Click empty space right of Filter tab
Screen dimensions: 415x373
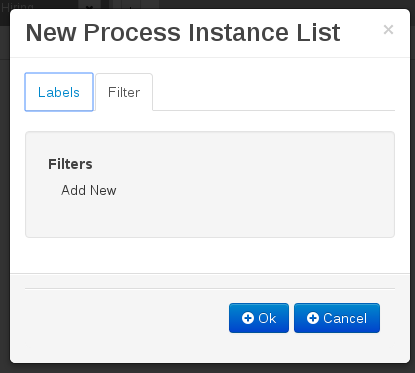273,92
